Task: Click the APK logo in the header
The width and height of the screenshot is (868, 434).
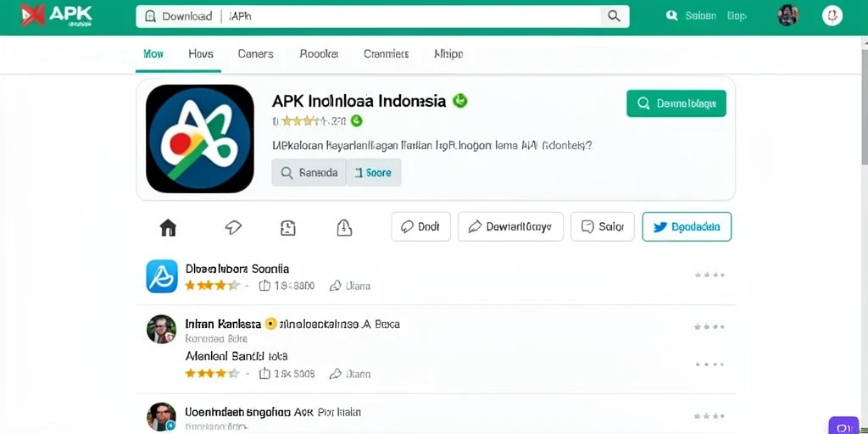Action: click(57, 15)
